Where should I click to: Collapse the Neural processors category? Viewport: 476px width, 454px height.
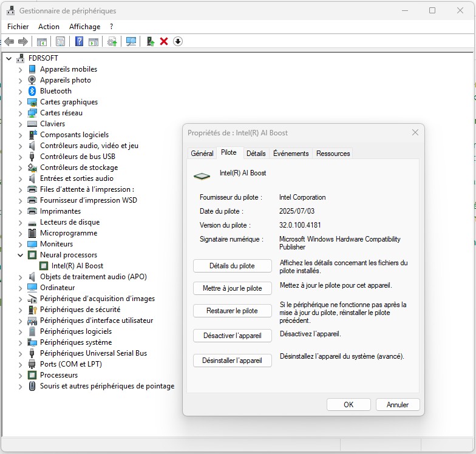coord(21,255)
